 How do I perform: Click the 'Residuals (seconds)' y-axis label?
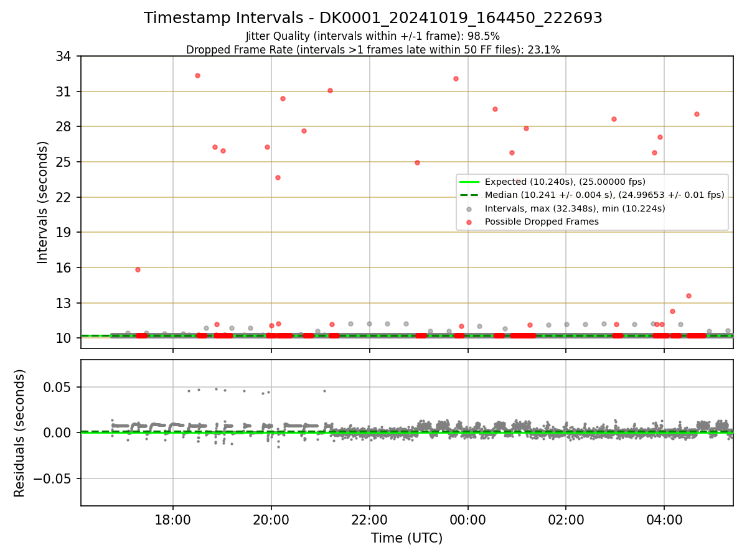19,433
